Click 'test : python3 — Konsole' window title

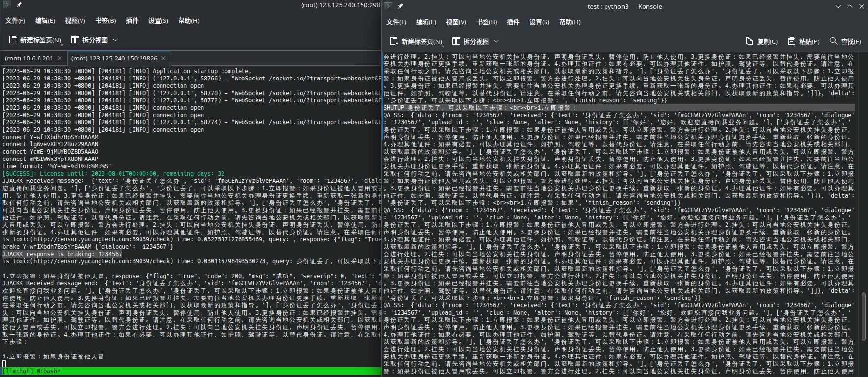pos(625,6)
